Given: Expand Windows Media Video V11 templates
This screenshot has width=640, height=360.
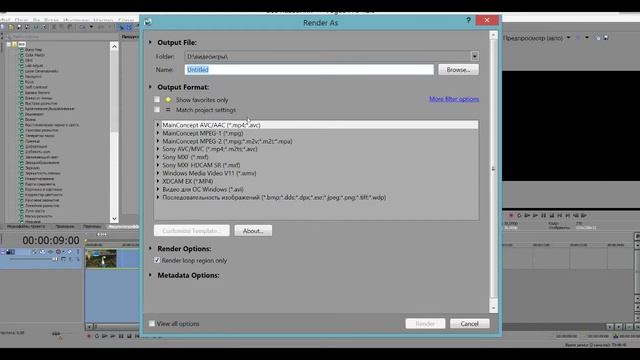Looking at the screenshot, I should coord(158,173).
